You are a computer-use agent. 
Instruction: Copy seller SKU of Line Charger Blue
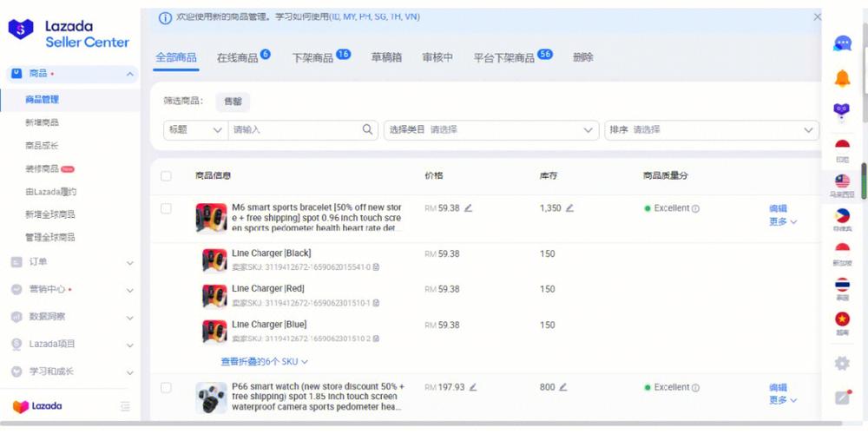click(377, 339)
